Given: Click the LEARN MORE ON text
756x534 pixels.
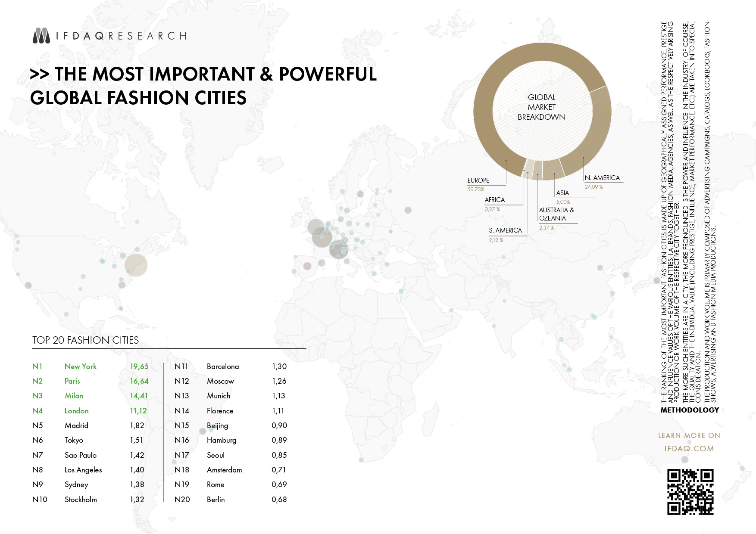Looking at the screenshot, I should [689, 435].
